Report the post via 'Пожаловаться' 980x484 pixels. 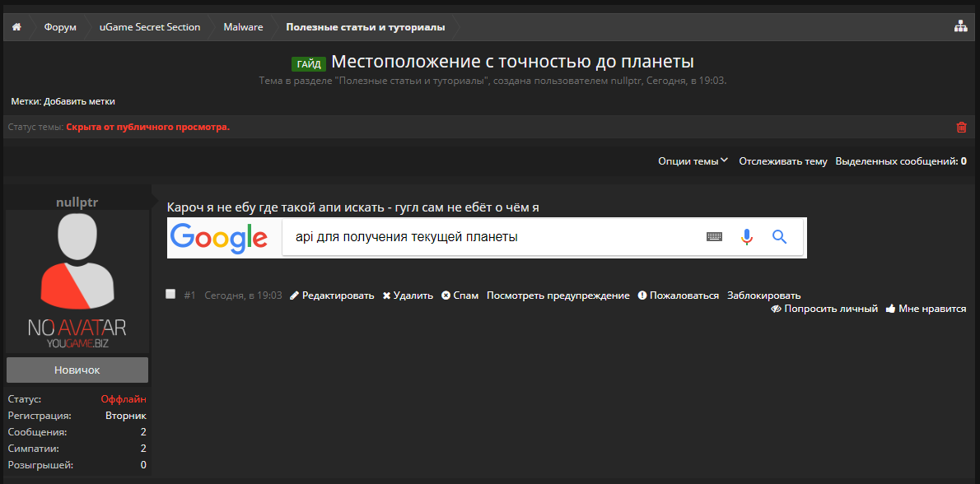click(x=678, y=296)
